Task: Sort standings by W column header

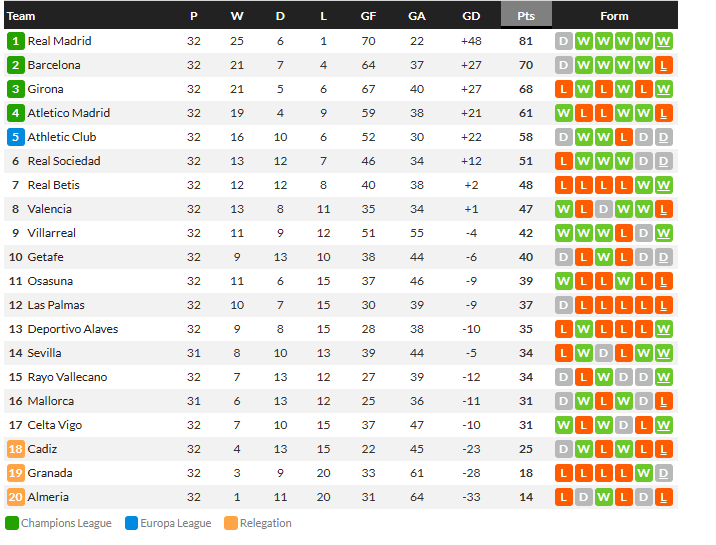Action: point(237,15)
